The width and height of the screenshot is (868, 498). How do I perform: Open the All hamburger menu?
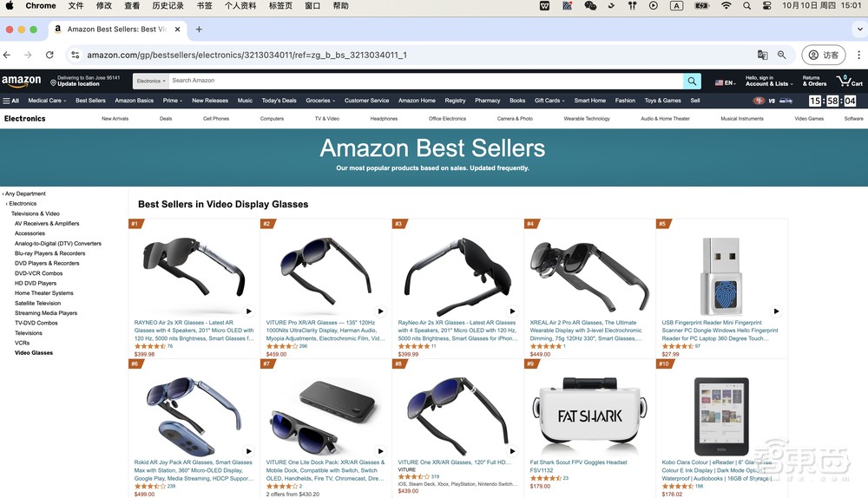click(11, 101)
